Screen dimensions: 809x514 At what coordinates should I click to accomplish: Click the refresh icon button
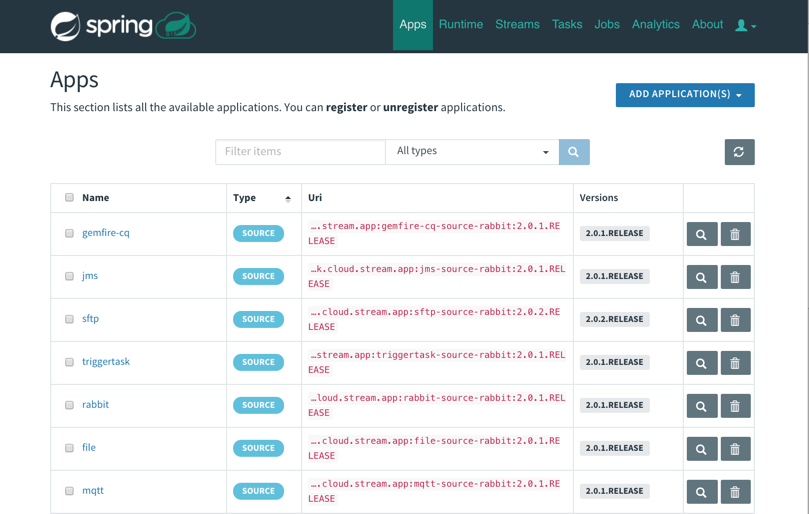pos(739,152)
